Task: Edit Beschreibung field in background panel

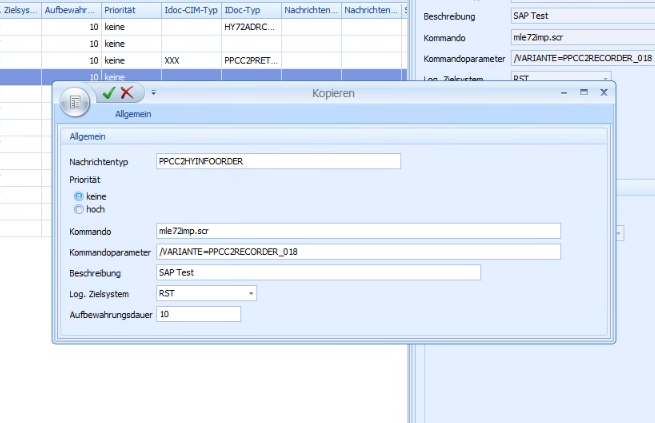Action: [583, 16]
